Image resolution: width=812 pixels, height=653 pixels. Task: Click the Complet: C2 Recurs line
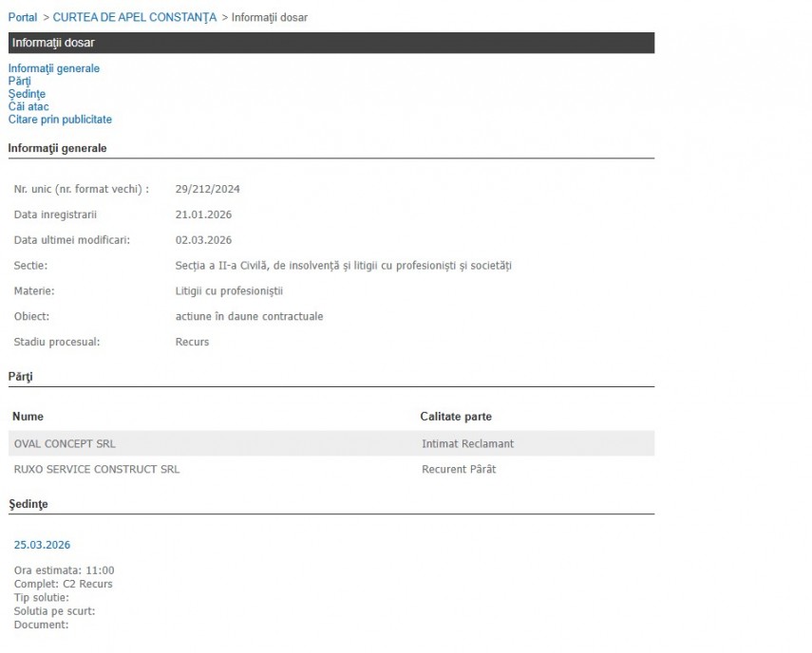click(63, 584)
